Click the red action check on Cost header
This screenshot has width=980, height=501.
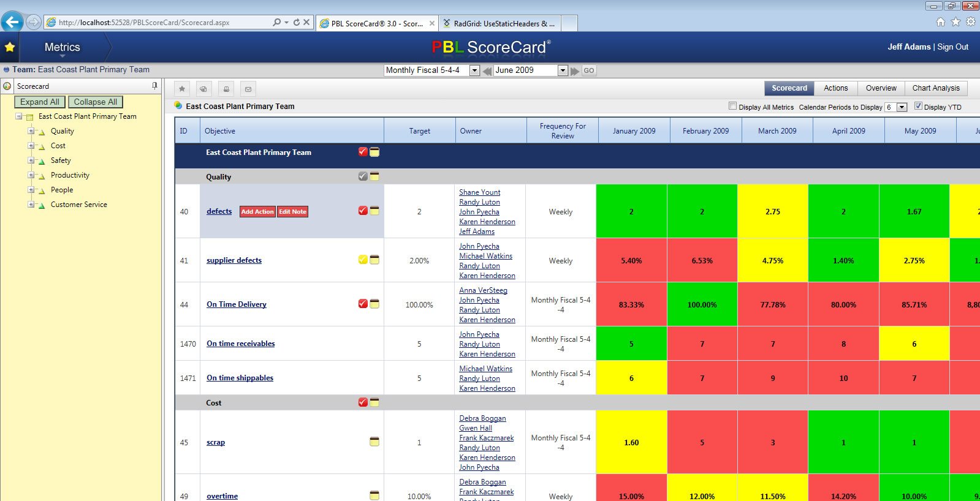pyautogui.click(x=363, y=402)
